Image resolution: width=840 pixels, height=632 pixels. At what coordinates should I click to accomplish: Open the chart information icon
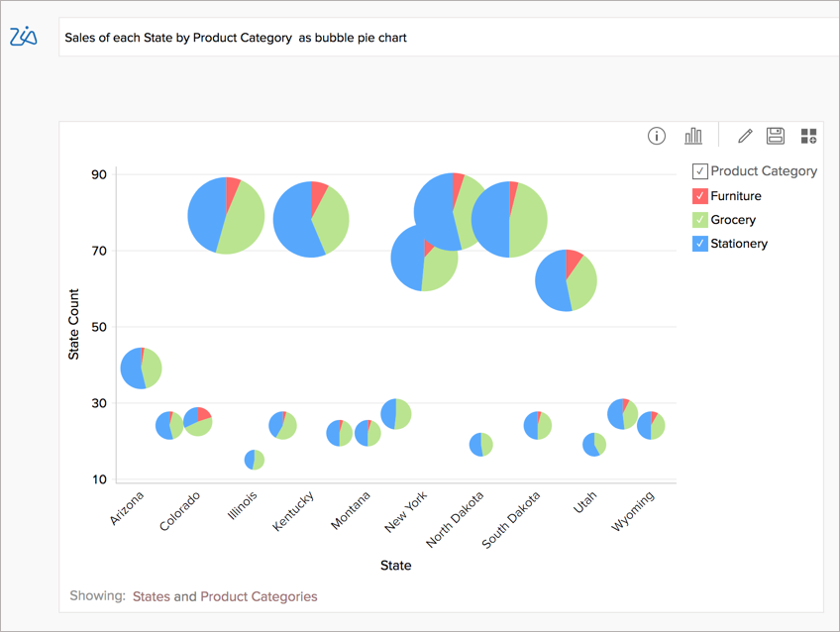tap(656, 136)
